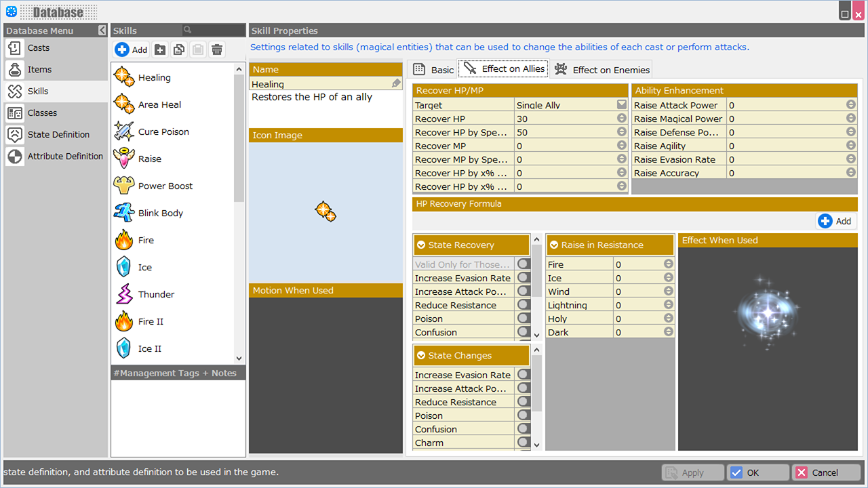The width and height of the screenshot is (868, 488).
Task: Click Add in HP Recovery Formula
Action: tap(835, 221)
